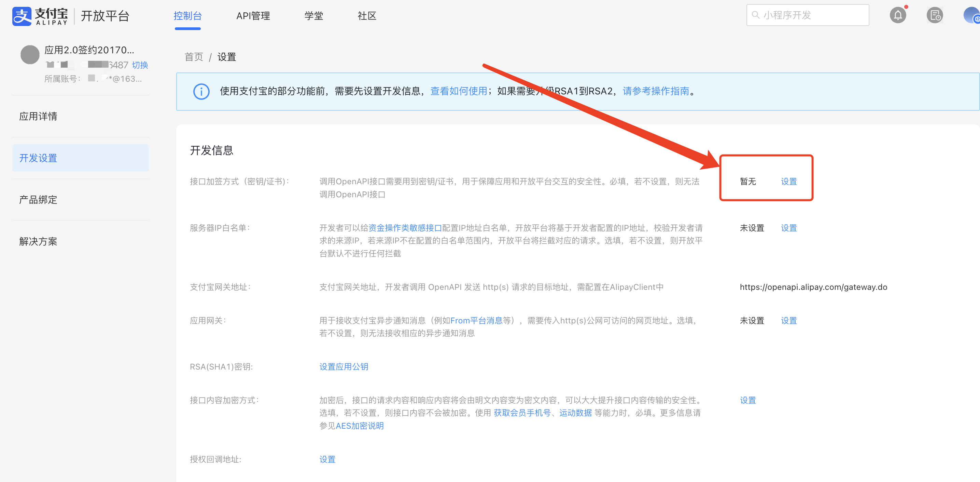Open the 设置应用公钥 link
Image resolution: width=980 pixels, height=482 pixels.
click(344, 366)
